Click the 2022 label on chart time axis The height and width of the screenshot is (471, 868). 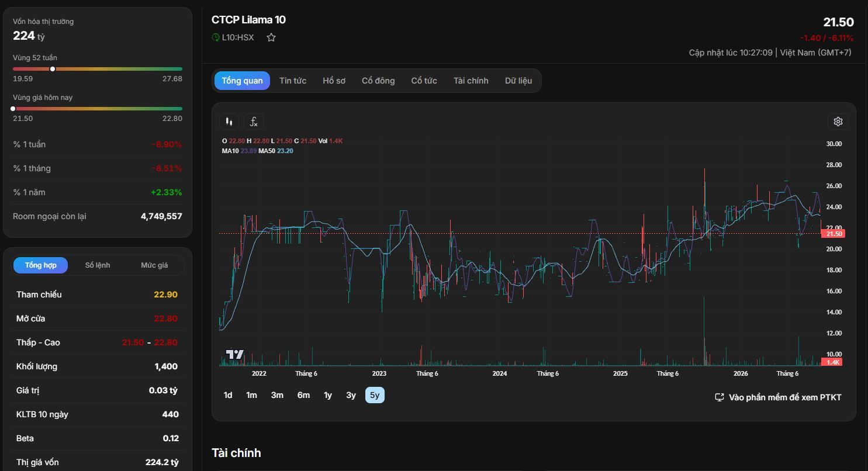pos(259,373)
